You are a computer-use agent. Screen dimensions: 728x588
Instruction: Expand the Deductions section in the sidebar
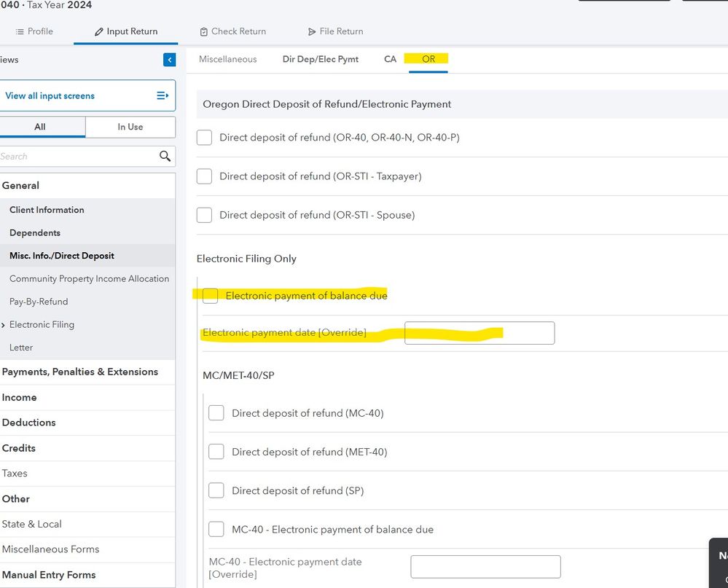coord(29,423)
